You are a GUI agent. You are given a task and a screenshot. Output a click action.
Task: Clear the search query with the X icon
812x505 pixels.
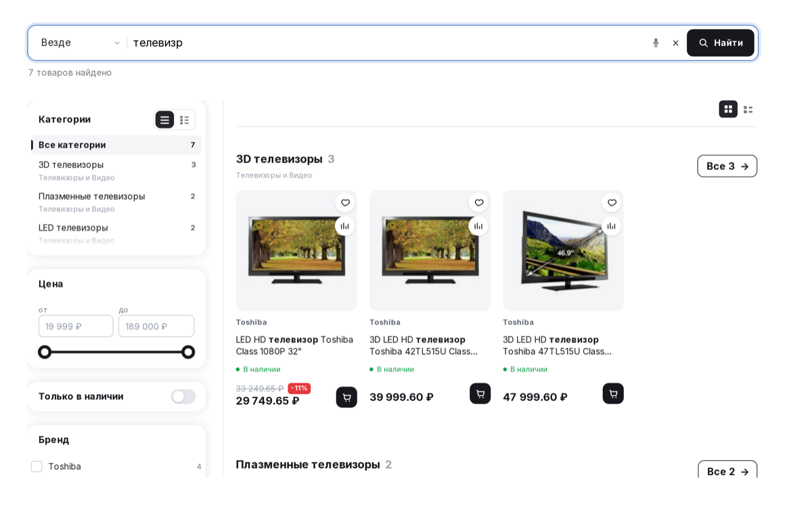pyautogui.click(x=675, y=43)
